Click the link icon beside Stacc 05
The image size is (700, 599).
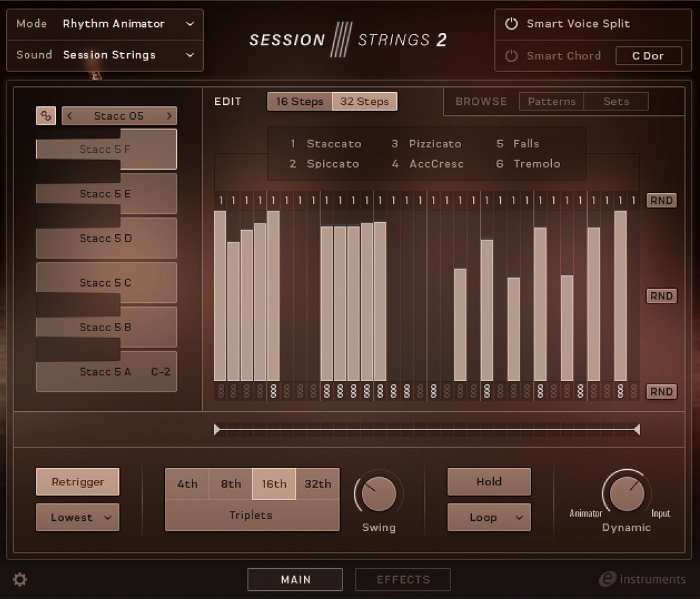tap(46, 116)
